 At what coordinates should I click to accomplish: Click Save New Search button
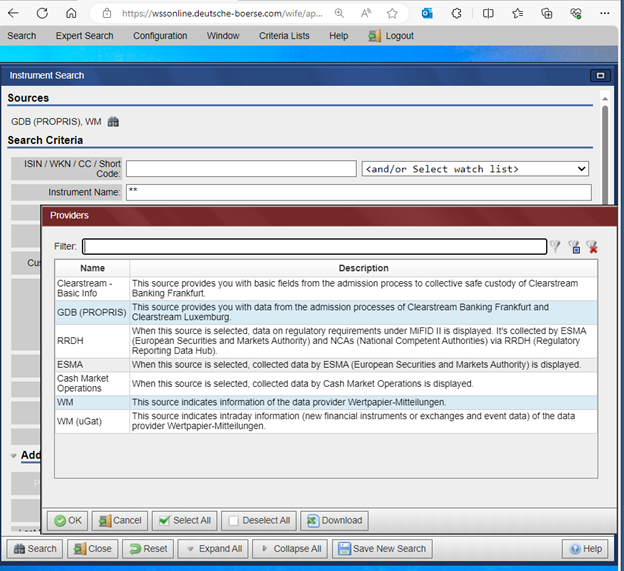(x=382, y=549)
